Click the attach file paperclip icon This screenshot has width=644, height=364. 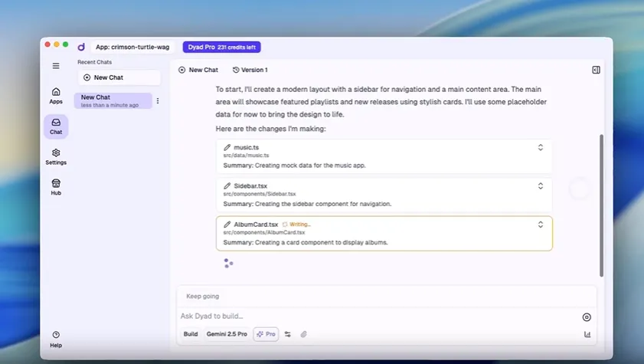click(303, 334)
